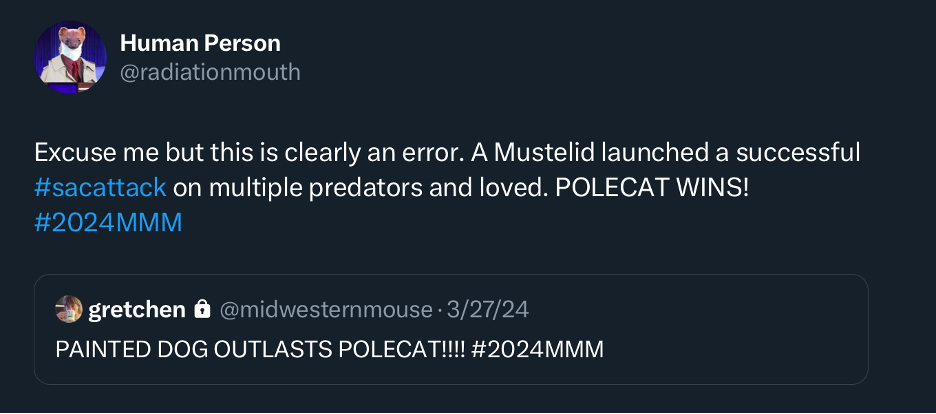This screenshot has width=936, height=414.
Task: Open the @midwesternmouse handle
Action: pyautogui.click(x=322, y=310)
